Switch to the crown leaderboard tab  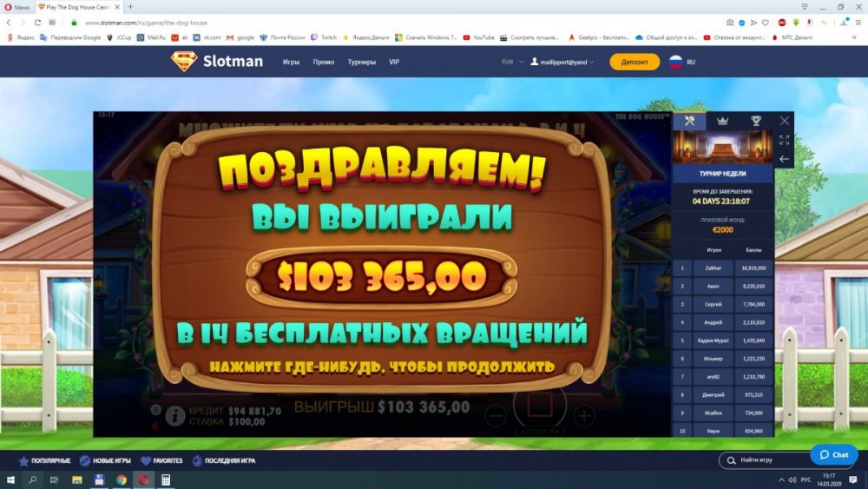point(722,121)
